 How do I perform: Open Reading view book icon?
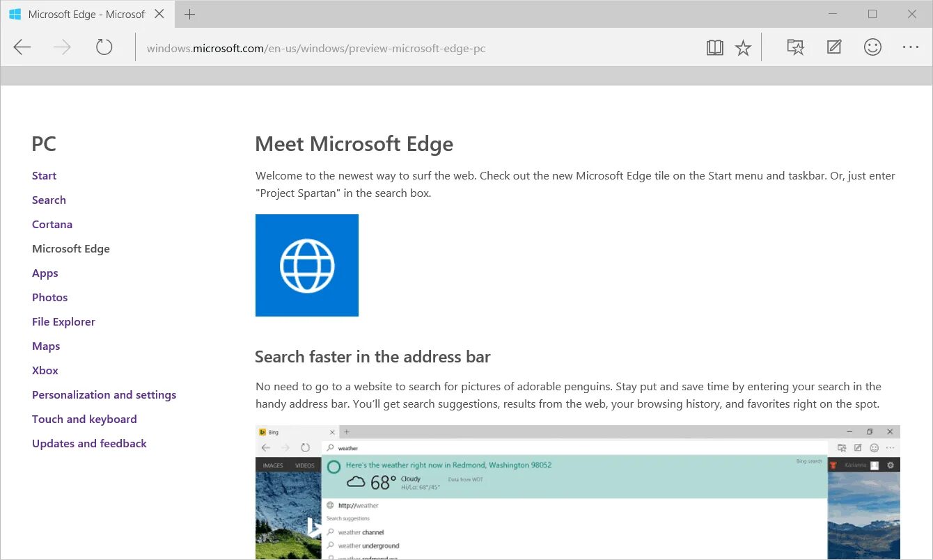pos(714,47)
